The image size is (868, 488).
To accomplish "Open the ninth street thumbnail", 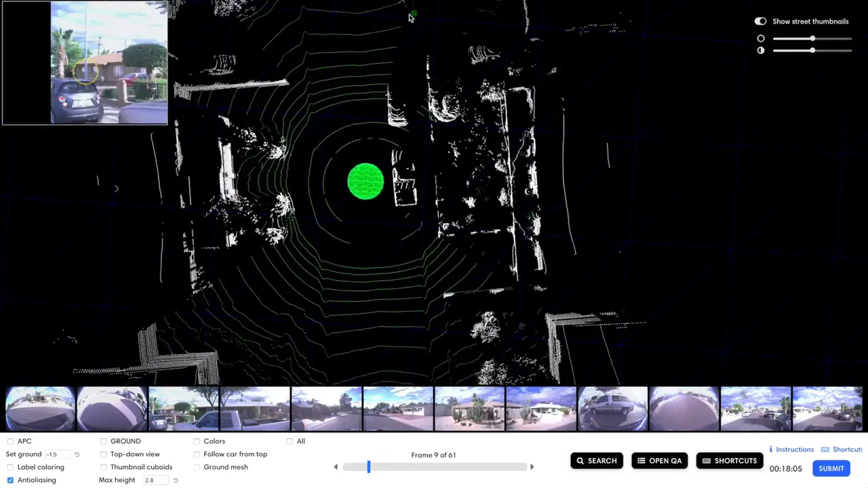I will pyautogui.click(x=612, y=409).
